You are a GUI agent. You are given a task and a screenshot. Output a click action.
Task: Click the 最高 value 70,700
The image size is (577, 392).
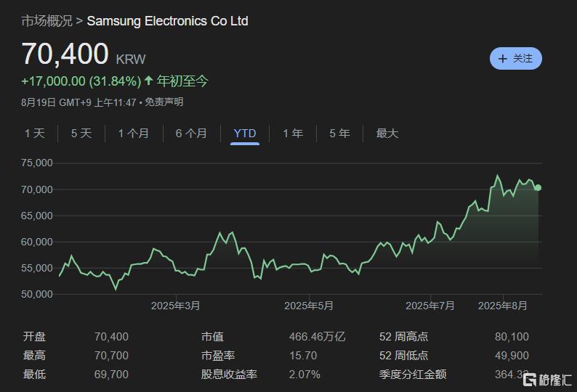tap(111, 356)
